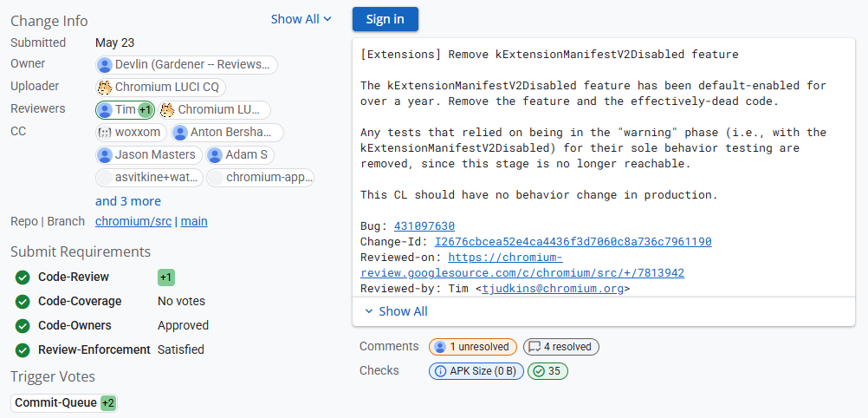Click the 'Satisfied' Review-Enforcement status
The width and height of the screenshot is (868, 418).
(181, 349)
